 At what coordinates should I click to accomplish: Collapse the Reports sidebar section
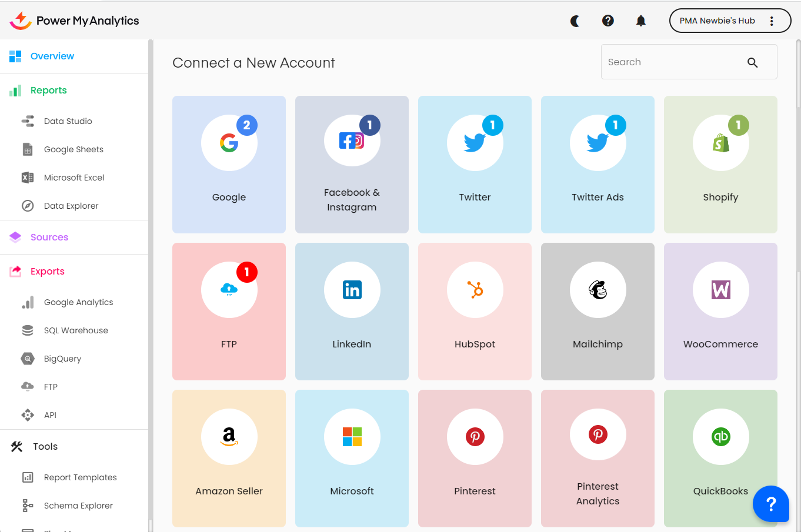click(x=49, y=91)
